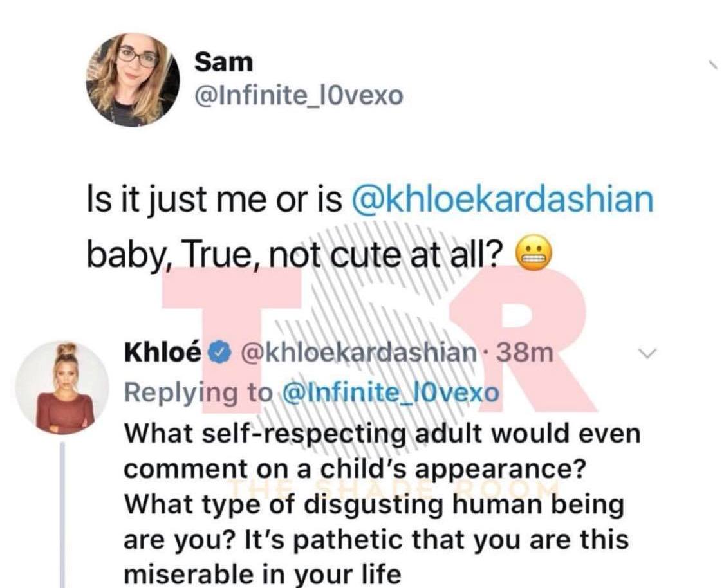The width and height of the screenshot is (724, 588).
Task: Follow @Infinite_l0vexo in the Replying to line
Action: pos(391,393)
